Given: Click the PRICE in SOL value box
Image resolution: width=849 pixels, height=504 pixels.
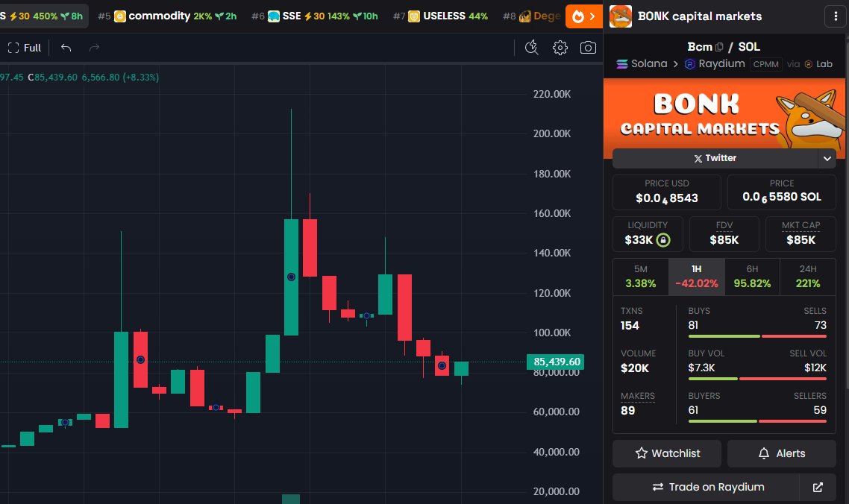Looking at the screenshot, I should (781, 192).
